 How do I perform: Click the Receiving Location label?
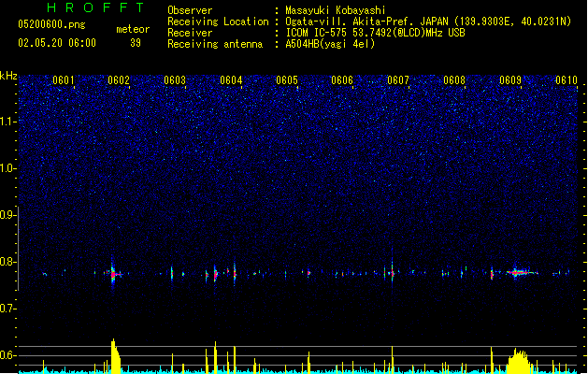pos(218,22)
